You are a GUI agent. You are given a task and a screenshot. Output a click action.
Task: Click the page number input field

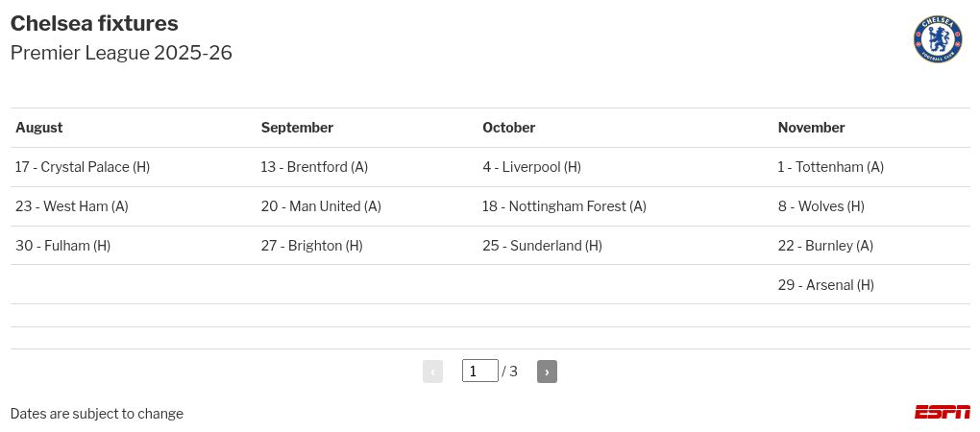coord(479,371)
